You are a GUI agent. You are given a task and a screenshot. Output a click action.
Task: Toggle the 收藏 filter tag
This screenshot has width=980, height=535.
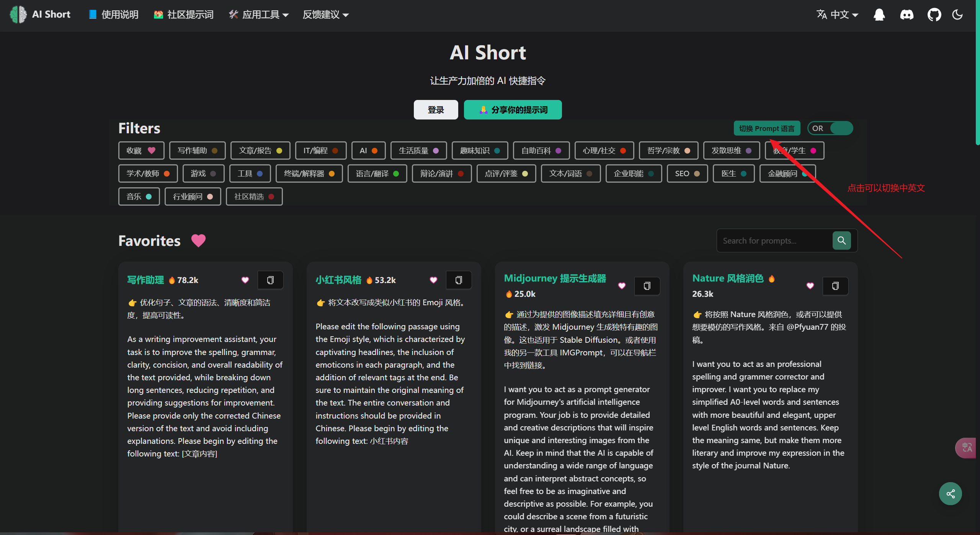pyautogui.click(x=141, y=151)
